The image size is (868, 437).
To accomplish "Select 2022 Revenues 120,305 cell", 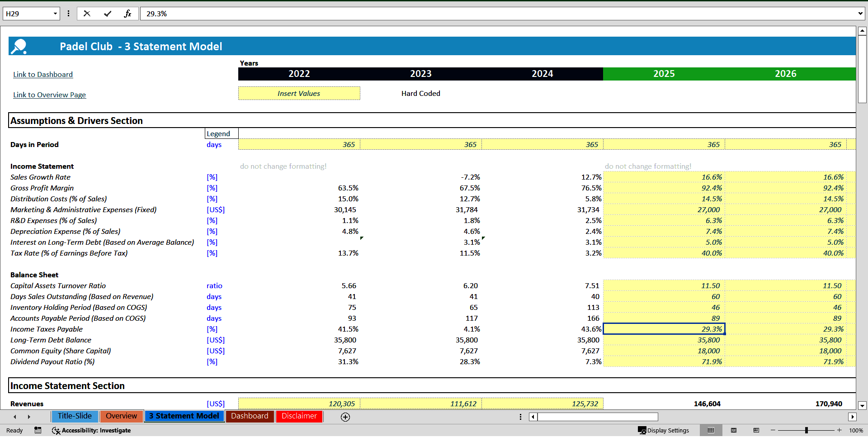I will [x=299, y=404].
